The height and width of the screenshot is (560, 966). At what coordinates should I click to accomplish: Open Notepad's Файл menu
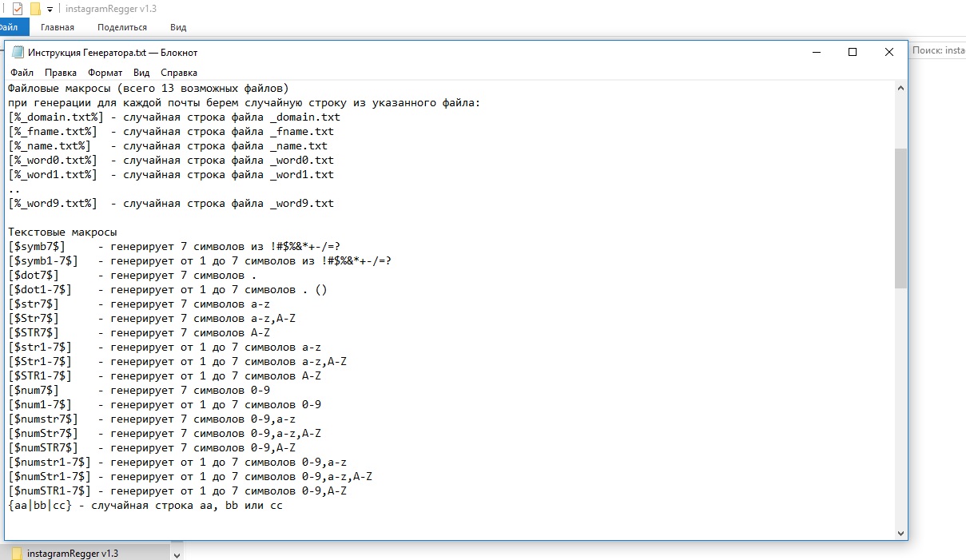[22, 73]
